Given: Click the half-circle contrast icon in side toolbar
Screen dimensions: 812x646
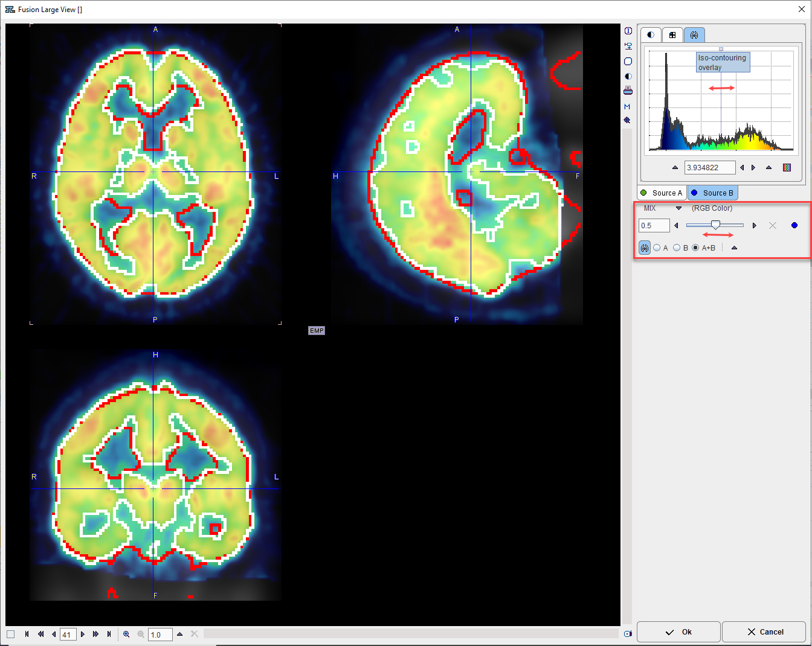Looking at the screenshot, I should tap(628, 77).
